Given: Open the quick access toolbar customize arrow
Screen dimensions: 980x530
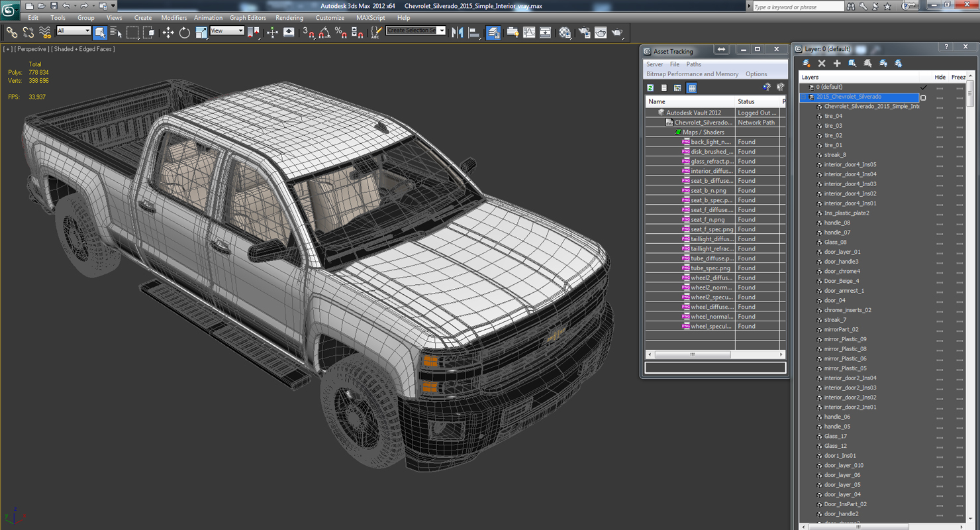Looking at the screenshot, I should (x=113, y=6).
